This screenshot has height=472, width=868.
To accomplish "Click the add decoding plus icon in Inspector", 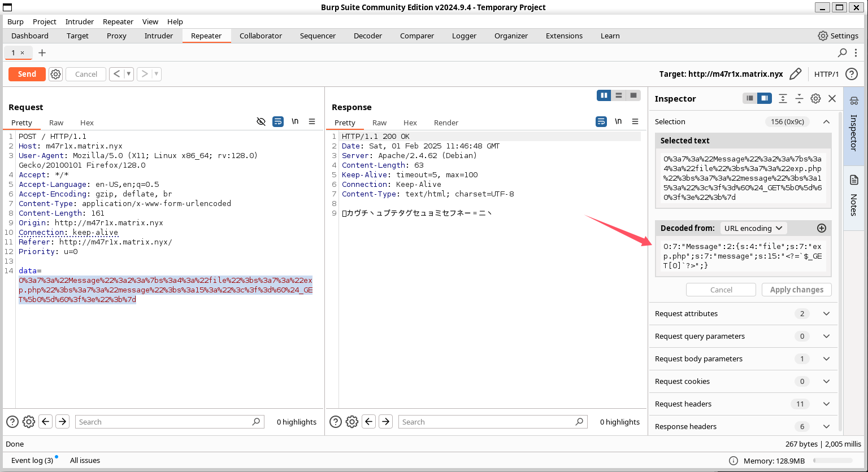I will coord(822,228).
